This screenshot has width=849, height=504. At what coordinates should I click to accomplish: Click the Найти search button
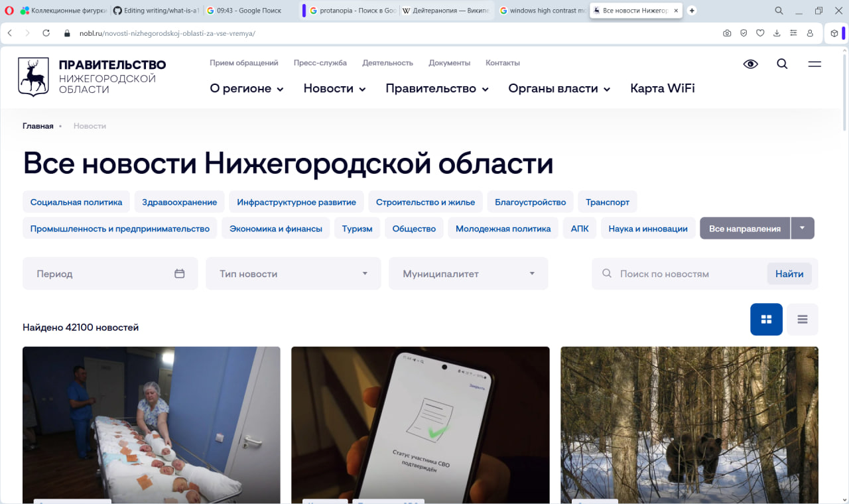pyautogui.click(x=789, y=273)
